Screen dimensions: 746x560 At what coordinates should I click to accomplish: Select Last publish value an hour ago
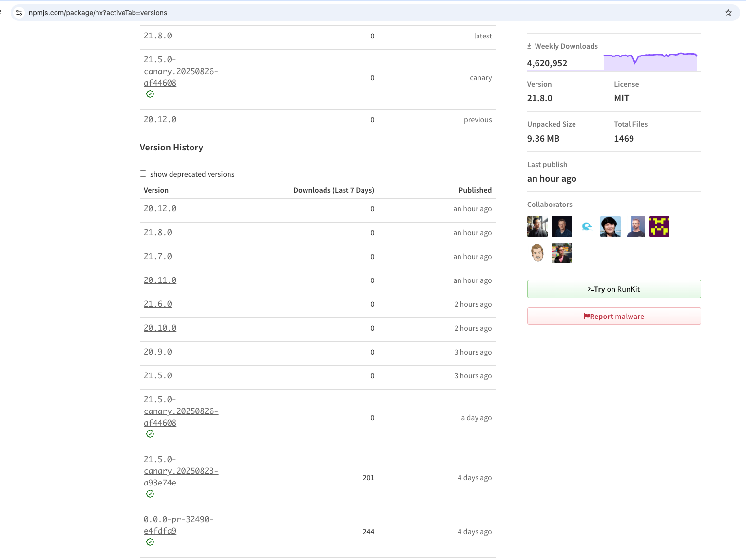click(x=552, y=179)
